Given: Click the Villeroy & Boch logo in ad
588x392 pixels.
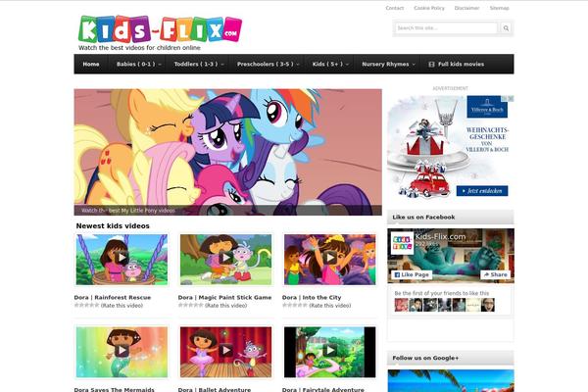Looking at the screenshot, I should [x=487, y=107].
